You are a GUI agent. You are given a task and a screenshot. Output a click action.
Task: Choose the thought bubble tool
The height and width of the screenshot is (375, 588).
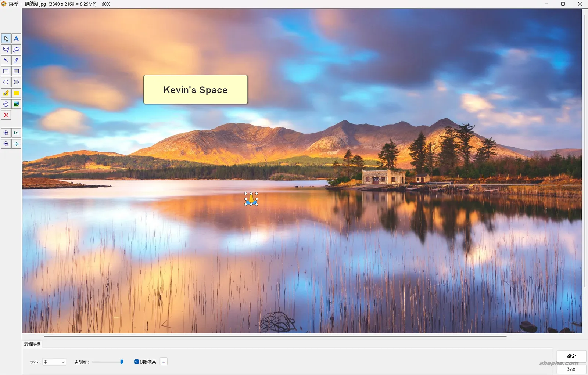[16, 49]
